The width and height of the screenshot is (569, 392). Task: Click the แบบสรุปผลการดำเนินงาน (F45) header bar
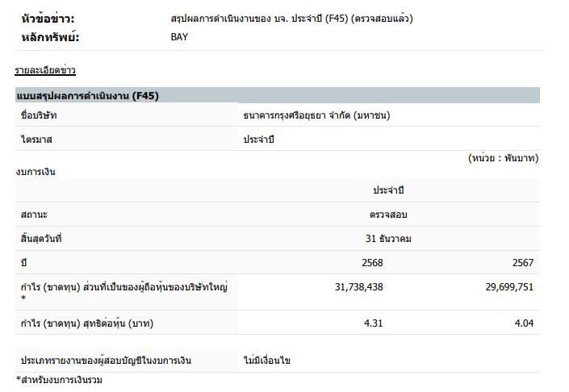click(x=278, y=95)
